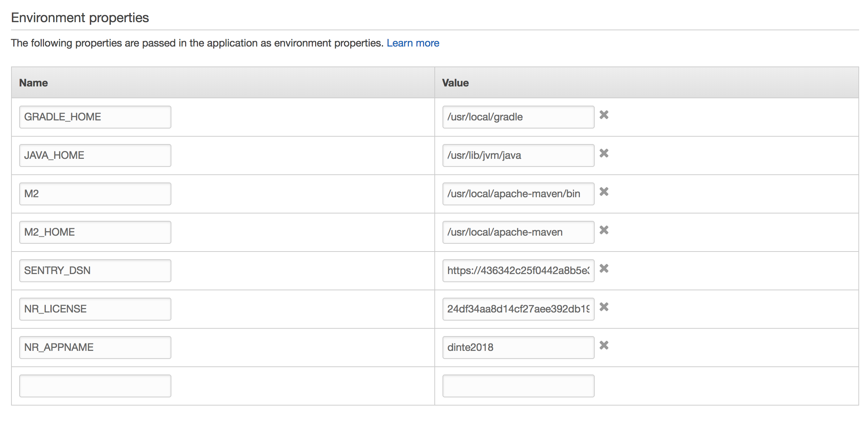This screenshot has width=868, height=424.
Task: Remove the NR_APPNAME property
Action: pos(604,345)
